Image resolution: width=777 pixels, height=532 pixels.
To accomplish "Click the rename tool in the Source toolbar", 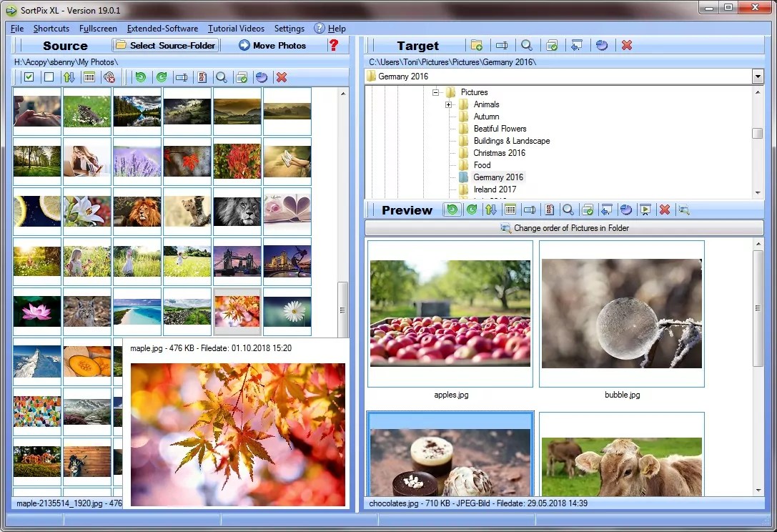I will 182,77.
